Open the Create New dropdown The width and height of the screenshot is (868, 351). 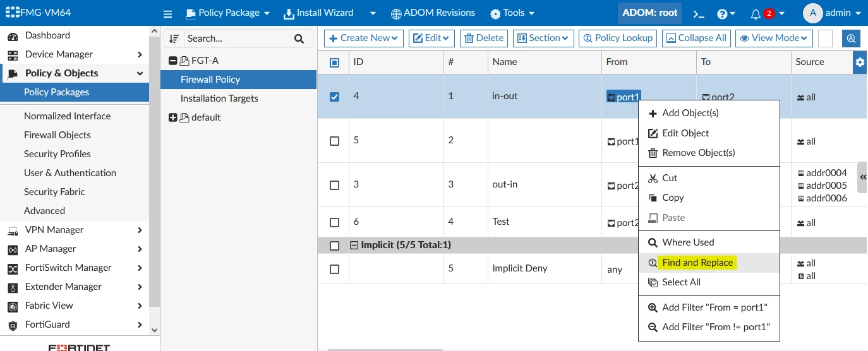click(x=363, y=39)
